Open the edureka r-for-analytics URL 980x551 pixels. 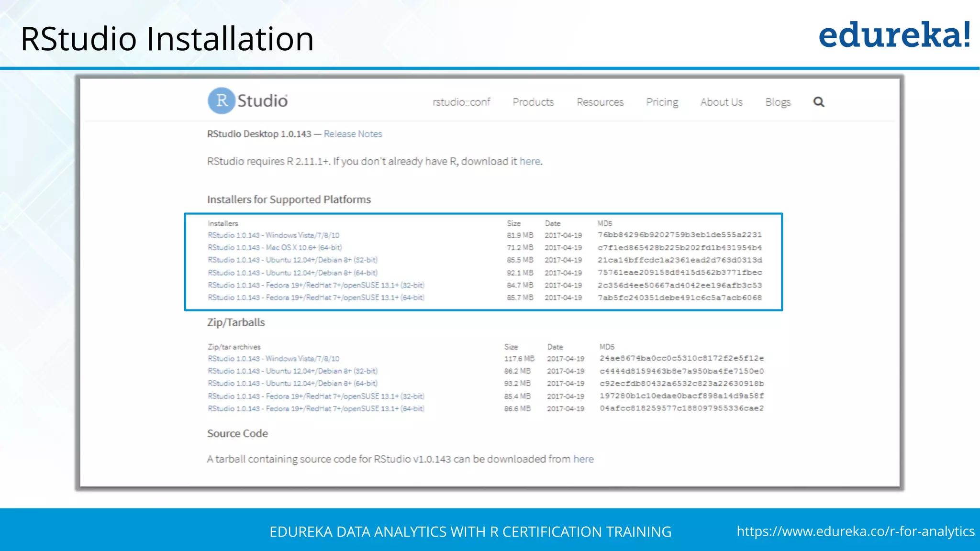[855, 531]
